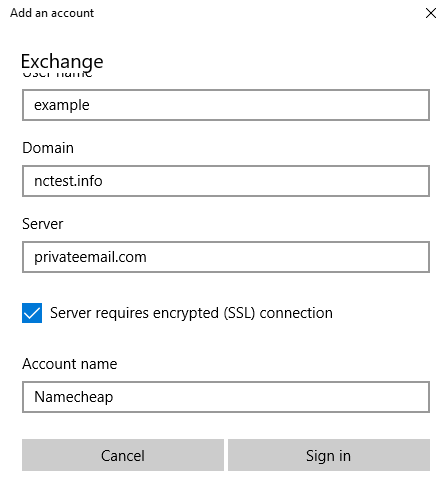Click the Server field with privateemail.com
Viewport: 443px width, 483px height.
tap(226, 257)
